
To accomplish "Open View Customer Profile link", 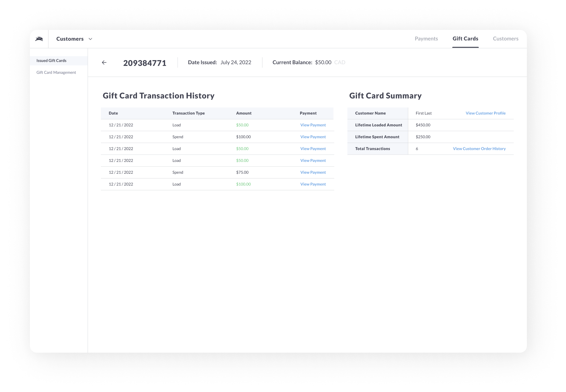I will tap(485, 113).
